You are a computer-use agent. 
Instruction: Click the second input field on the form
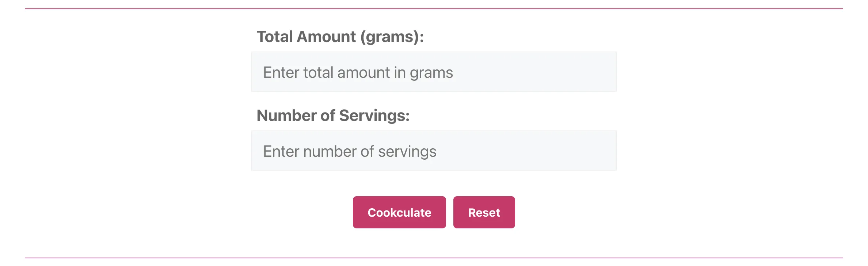[433, 150]
